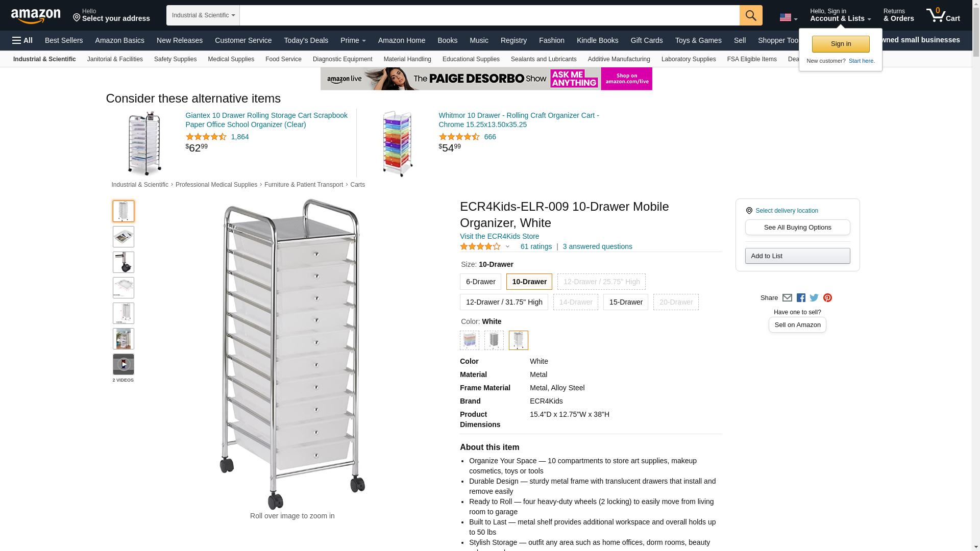
Task: Click See All Buying Options button
Action: pos(797,228)
